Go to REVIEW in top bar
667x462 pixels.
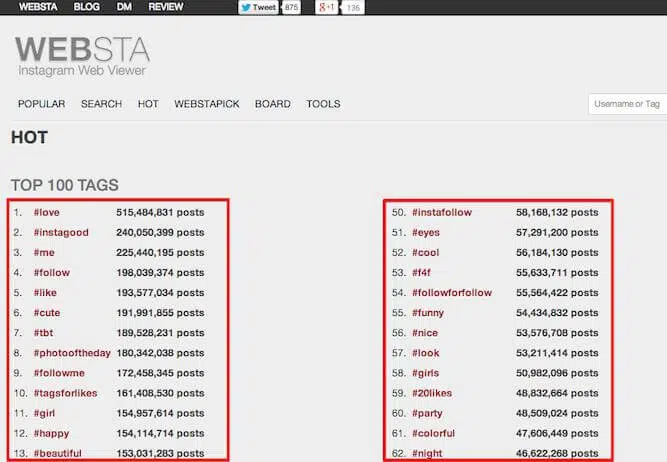point(165,7)
